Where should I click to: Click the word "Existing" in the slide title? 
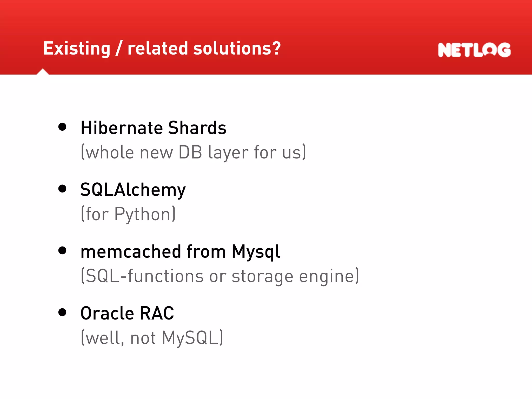click(x=77, y=49)
